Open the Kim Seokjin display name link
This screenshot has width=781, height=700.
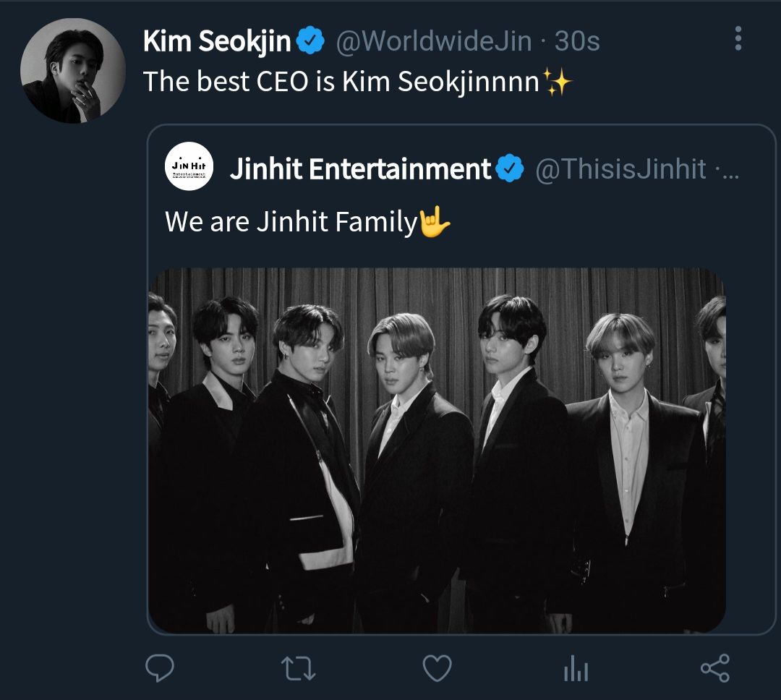tap(217, 42)
